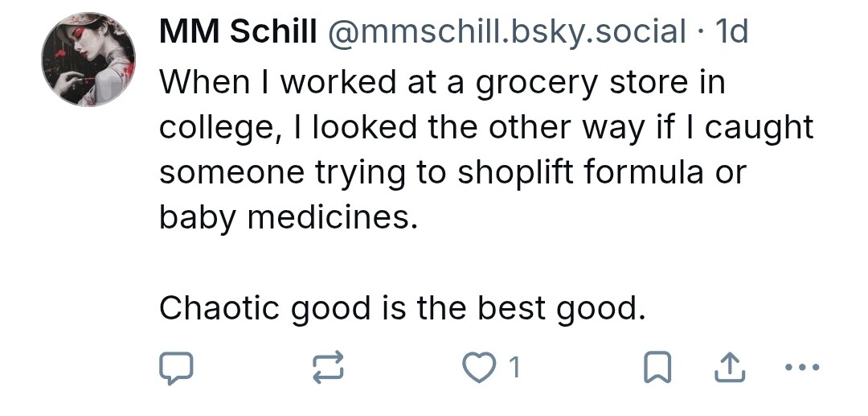Open the three-dot more options menu
The height and width of the screenshot is (416, 868).
pos(800,368)
